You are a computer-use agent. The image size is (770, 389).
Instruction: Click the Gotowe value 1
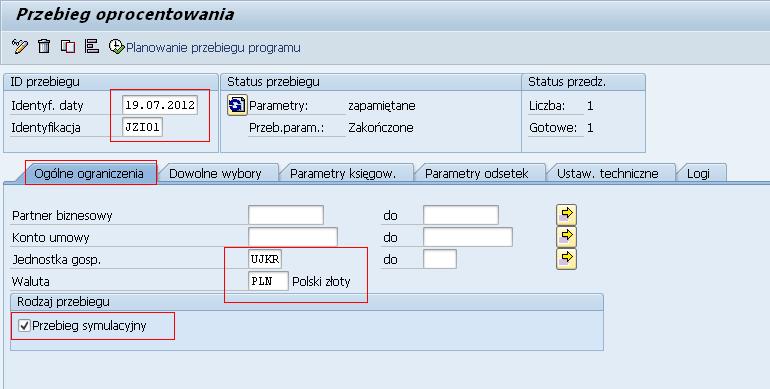pyautogui.click(x=590, y=128)
